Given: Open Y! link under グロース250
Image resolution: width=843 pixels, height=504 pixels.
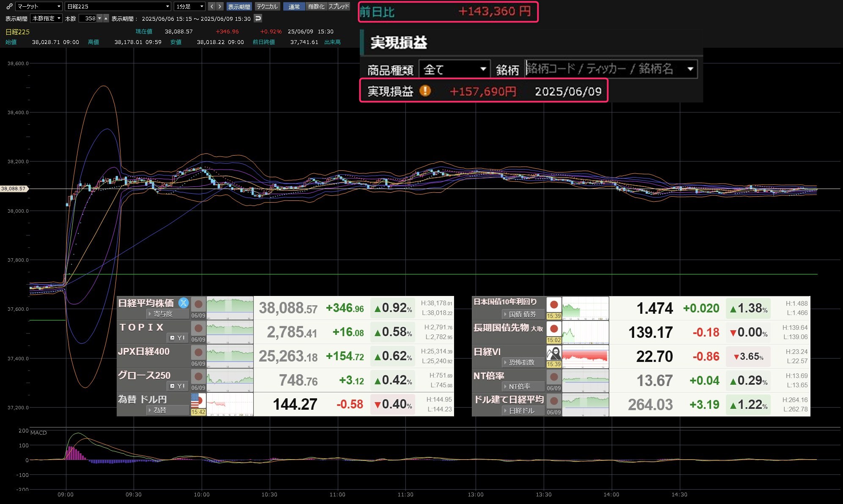Looking at the screenshot, I should (178, 386).
